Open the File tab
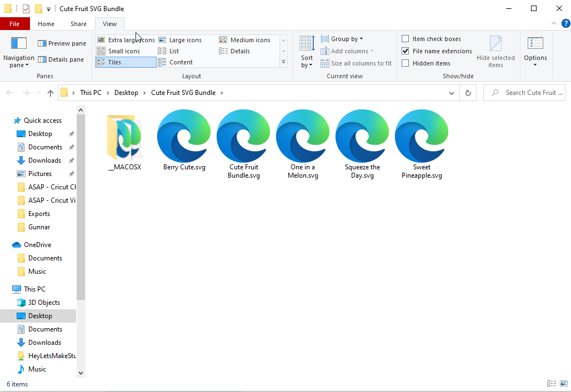Screen dimensions: 571x392 coord(14,24)
